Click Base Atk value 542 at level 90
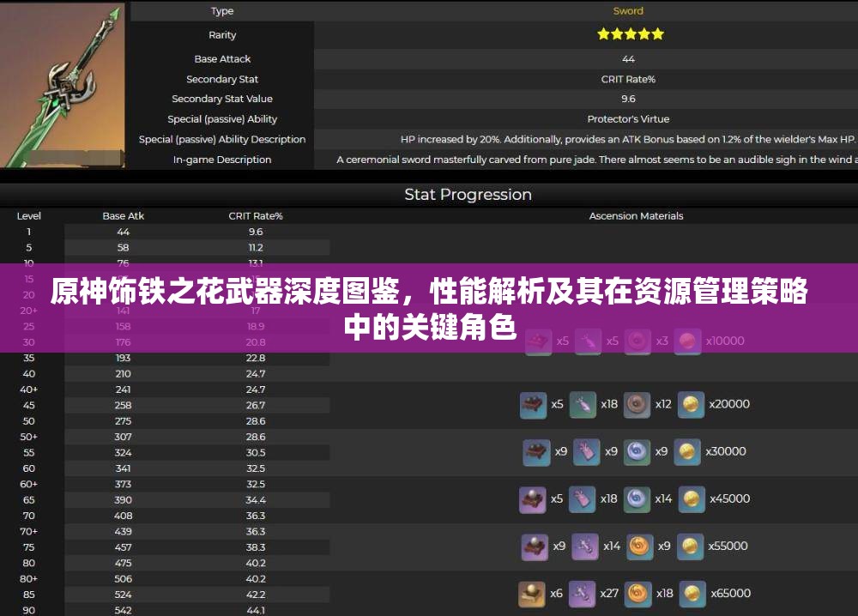The height and width of the screenshot is (616, 858). click(x=123, y=610)
